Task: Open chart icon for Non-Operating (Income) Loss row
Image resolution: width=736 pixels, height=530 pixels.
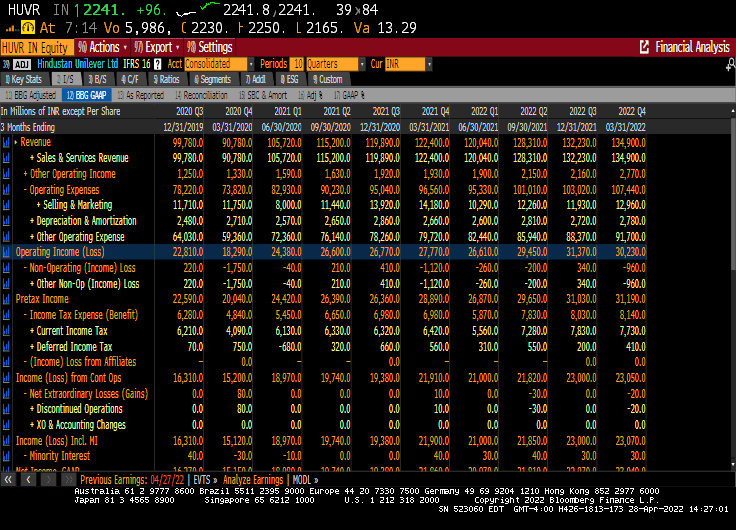Action: click(x=6, y=268)
